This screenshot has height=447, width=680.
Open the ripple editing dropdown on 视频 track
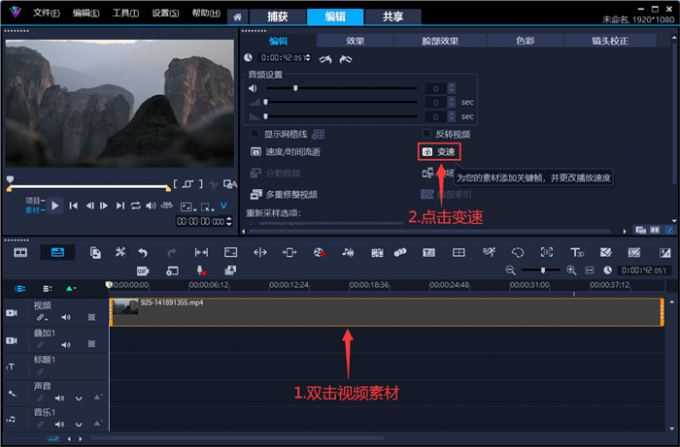(42, 317)
